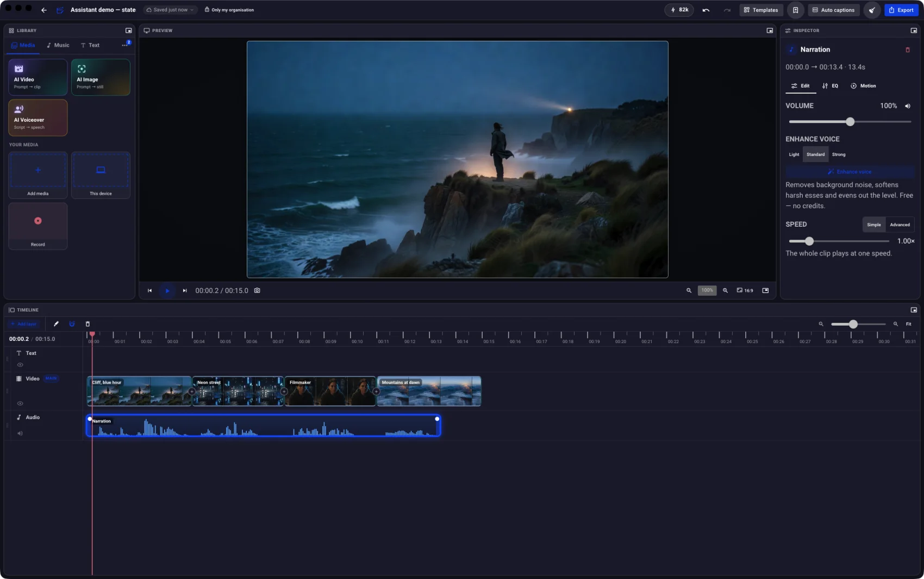Open Templates
The width and height of the screenshot is (924, 579).
click(761, 10)
